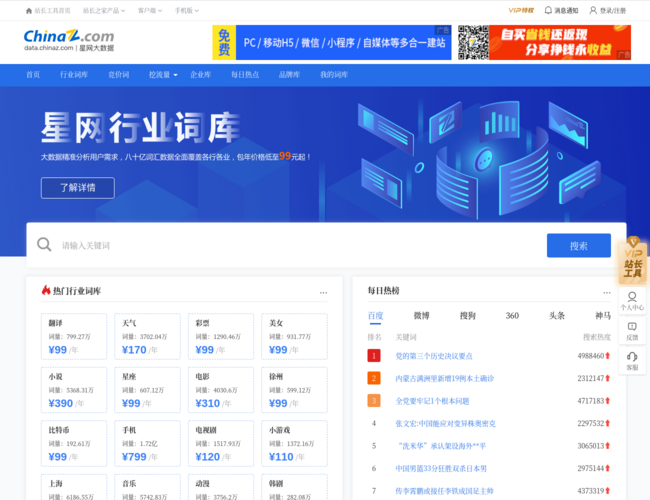Open 每日热点 nav item
Image resolution: width=650 pixels, height=500 pixels.
[x=245, y=75]
